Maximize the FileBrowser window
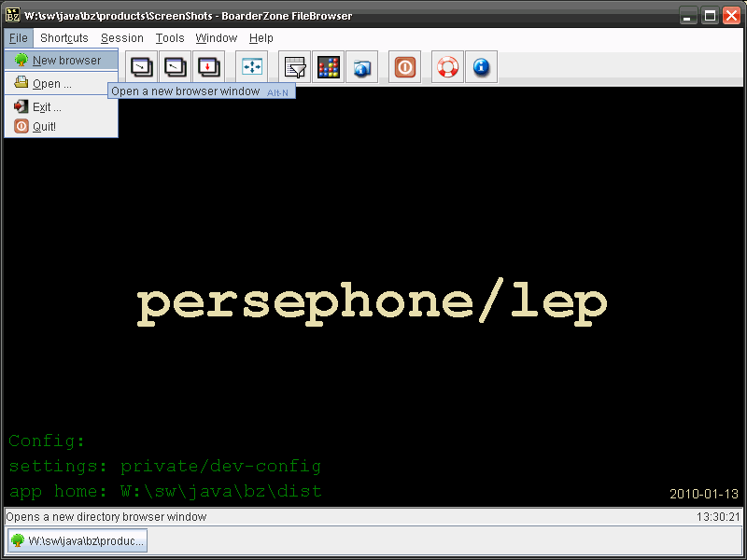The image size is (747, 560). click(710, 16)
